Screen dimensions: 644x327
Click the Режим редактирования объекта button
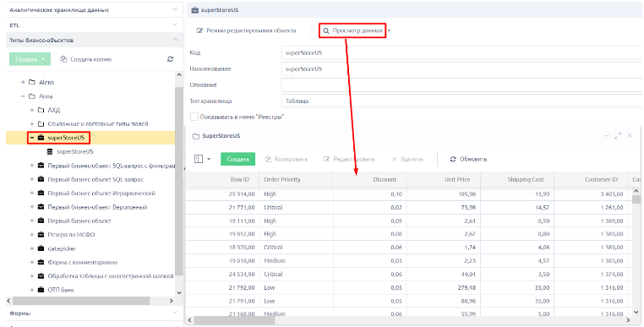(x=247, y=30)
